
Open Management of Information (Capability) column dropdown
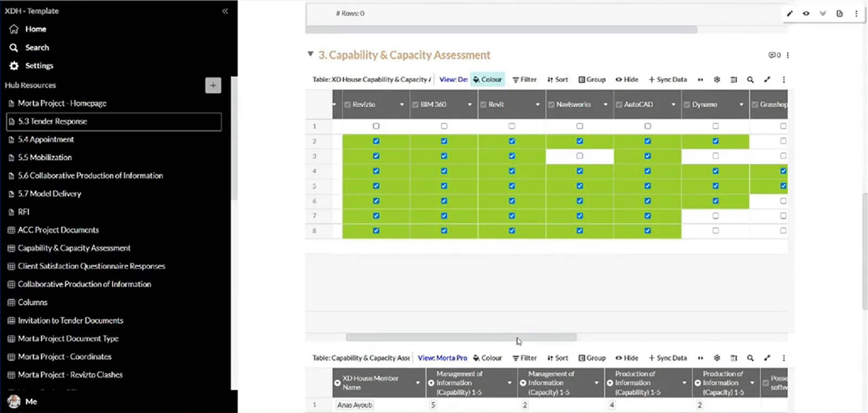click(509, 383)
